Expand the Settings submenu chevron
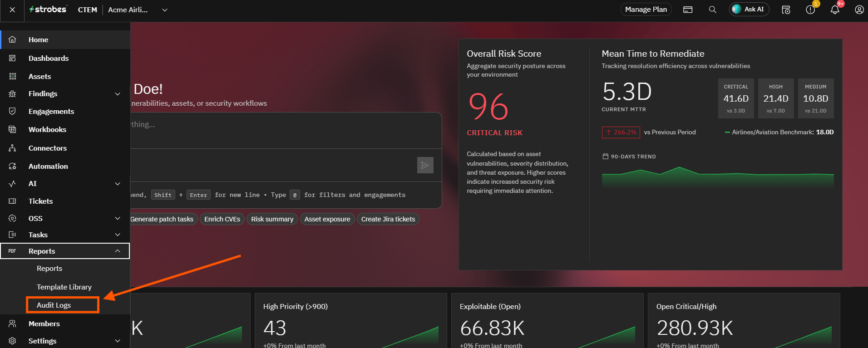 pyautogui.click(x=118, y=341)
